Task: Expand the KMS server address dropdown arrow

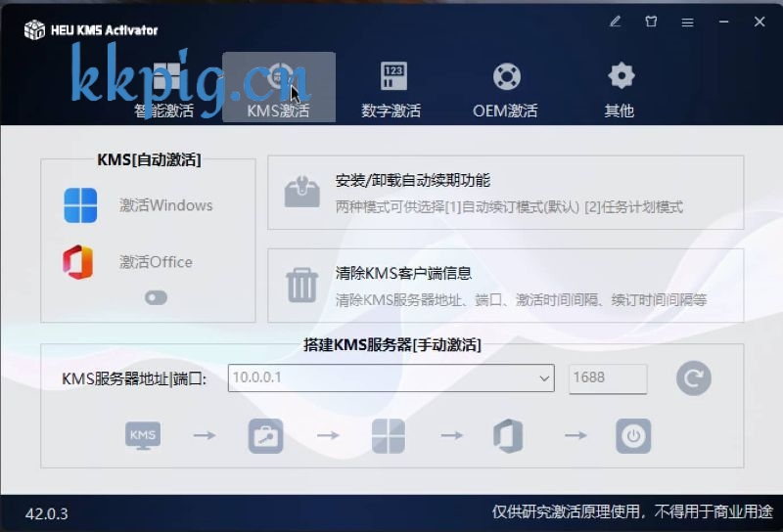Action: 544,378
